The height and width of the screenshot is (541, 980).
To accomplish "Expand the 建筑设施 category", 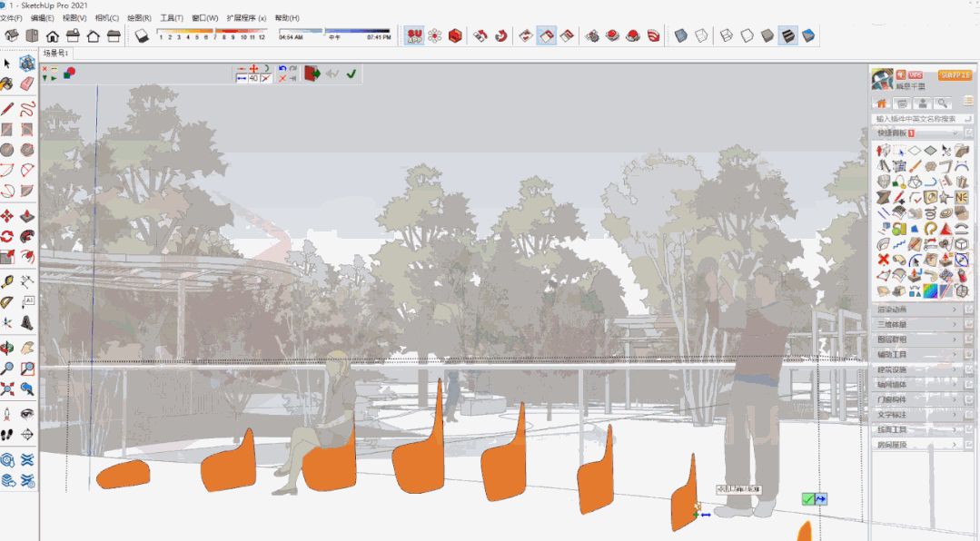I will pos(916,369).
